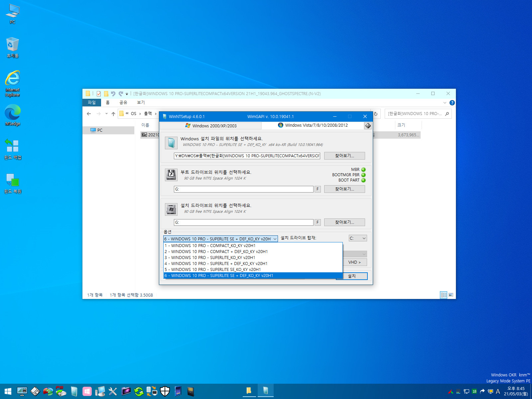
Task: Expand the Explorer ribbon chevron
Action: [x=445, y=103]
